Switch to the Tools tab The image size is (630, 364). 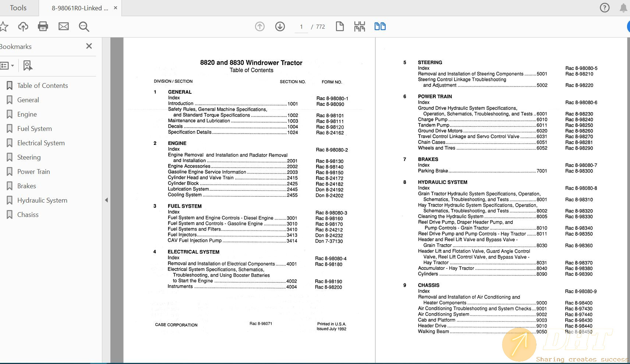18,8
